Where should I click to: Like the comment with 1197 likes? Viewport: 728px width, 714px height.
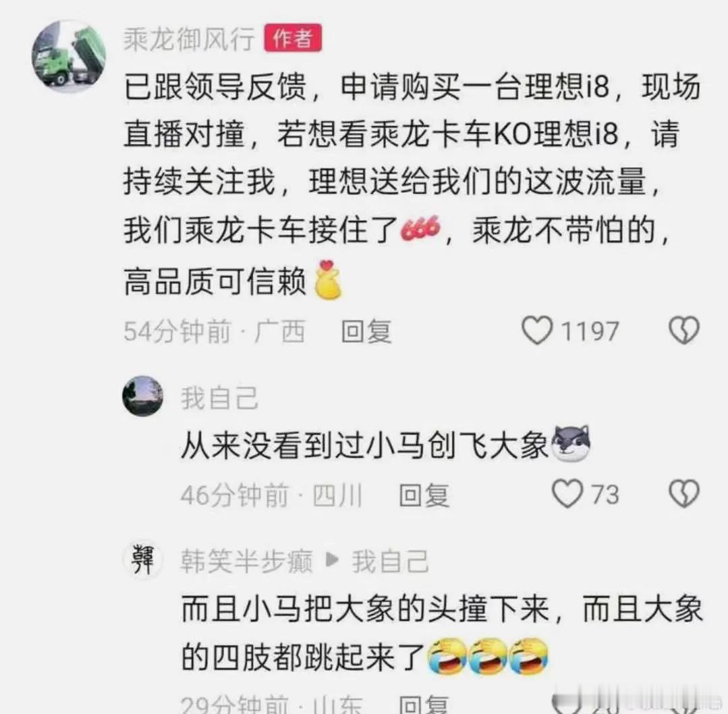pyautogui.click(x=537, y=330)
